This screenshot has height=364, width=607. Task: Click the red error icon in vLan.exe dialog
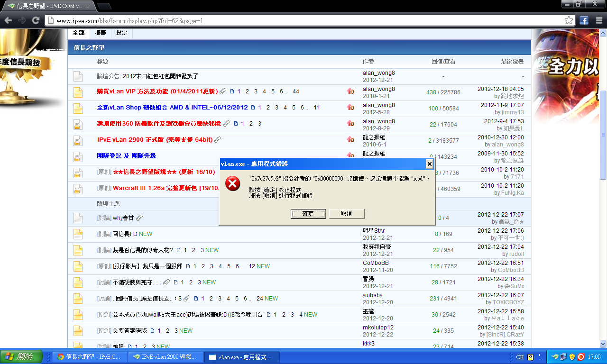232,183
